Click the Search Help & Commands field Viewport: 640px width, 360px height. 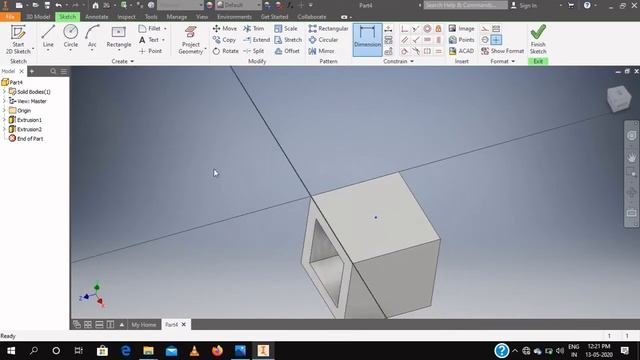465,5
